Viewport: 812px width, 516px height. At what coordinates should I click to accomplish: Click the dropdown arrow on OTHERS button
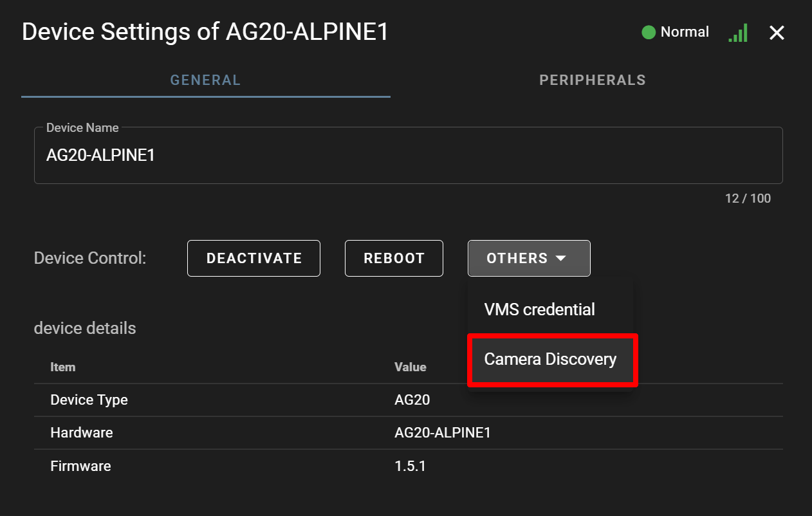tap(561, 258)
